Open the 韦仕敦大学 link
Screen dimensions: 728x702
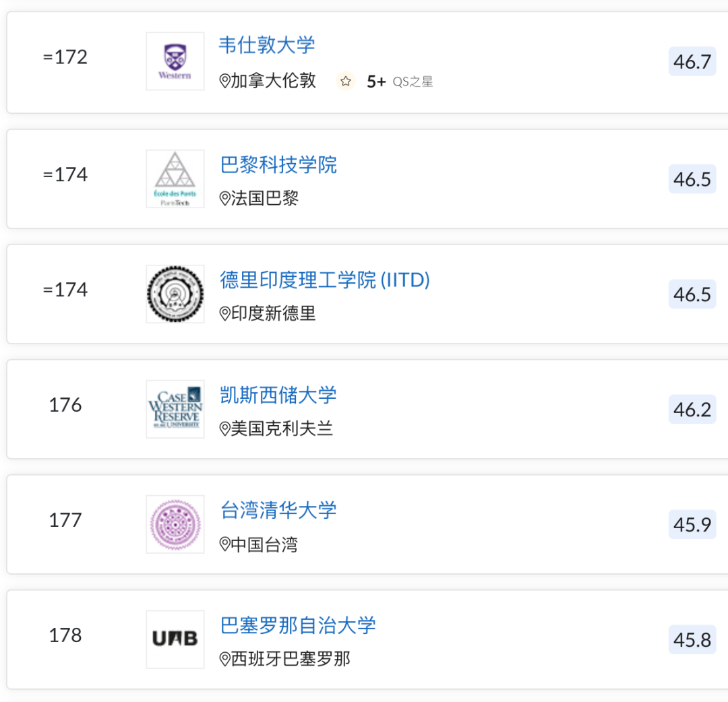tap(267, 45)
